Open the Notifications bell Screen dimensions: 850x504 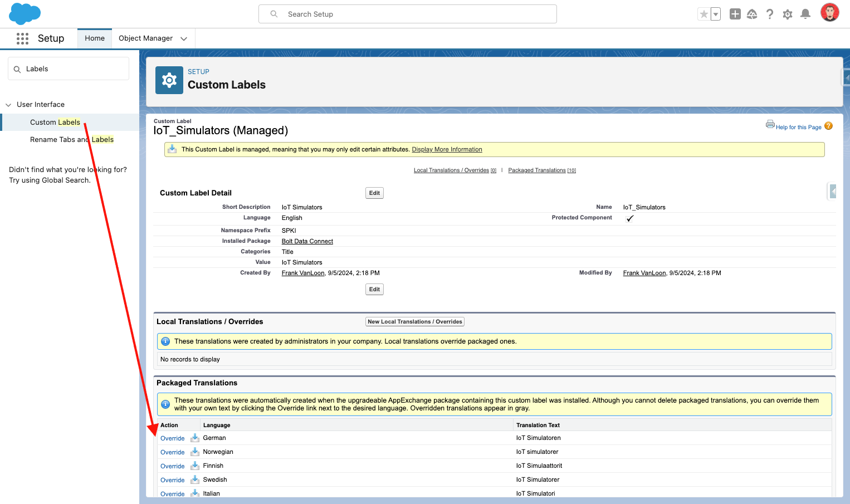tap(805, 14)
